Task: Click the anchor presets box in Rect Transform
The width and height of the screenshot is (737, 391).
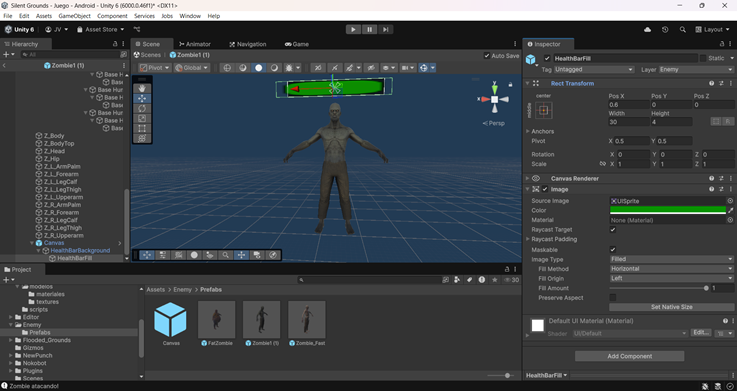Action: pyautogui.click(x=543, y=110)
